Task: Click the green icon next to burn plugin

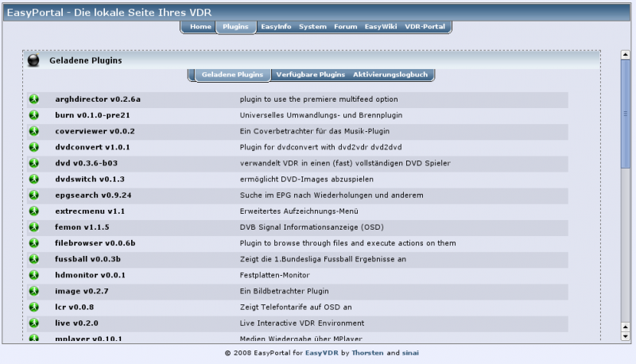Action: (x=34, y=115)
